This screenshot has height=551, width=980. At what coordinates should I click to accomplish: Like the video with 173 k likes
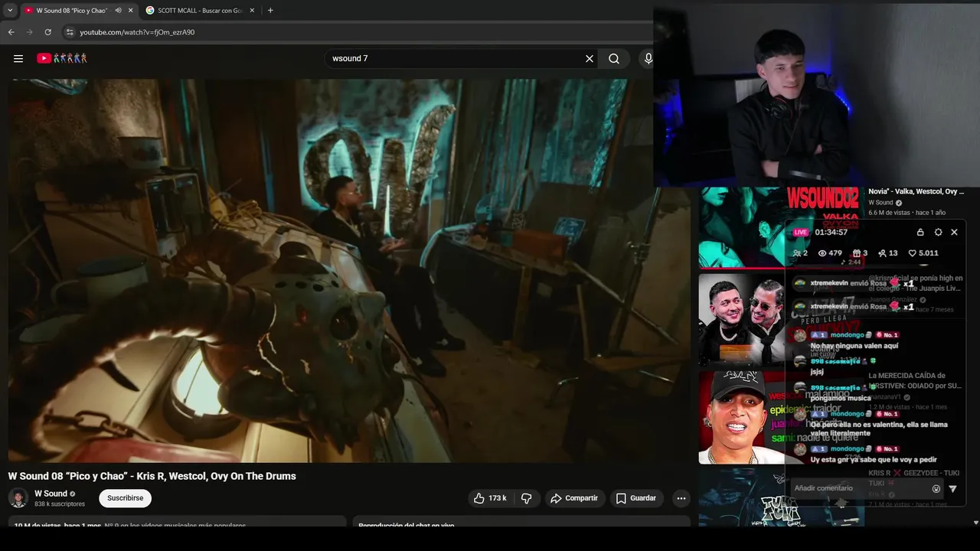point(490,498)
